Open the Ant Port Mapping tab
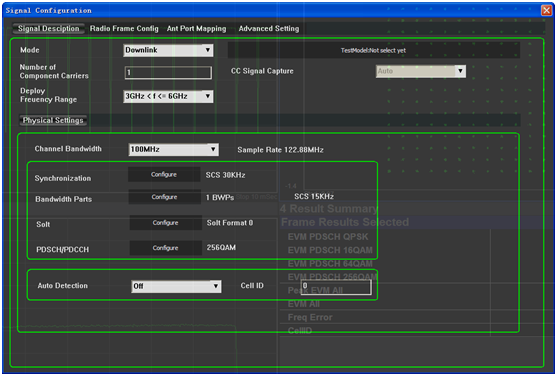 (x=196, y=28)
